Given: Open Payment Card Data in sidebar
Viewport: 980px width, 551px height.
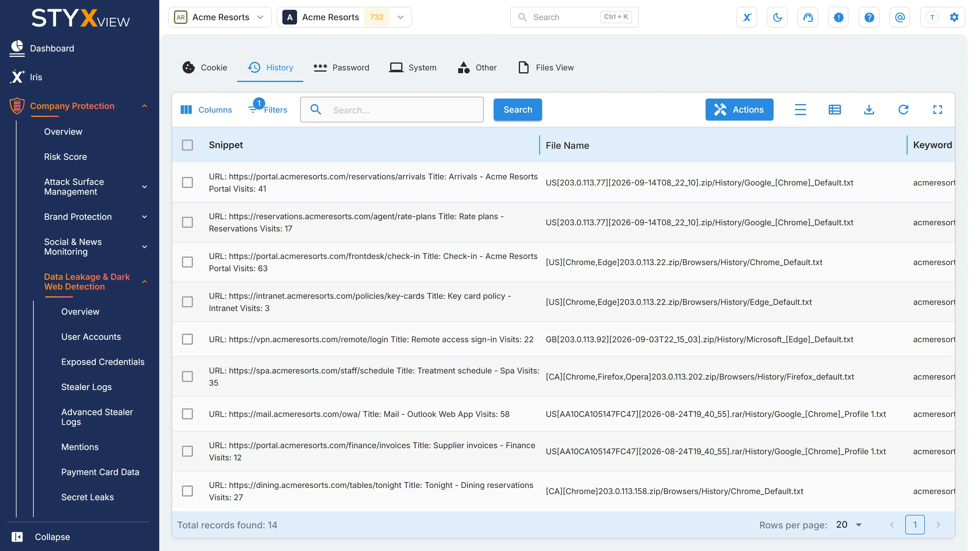Looking at the screenshot, I should click(x=100, y=472).
